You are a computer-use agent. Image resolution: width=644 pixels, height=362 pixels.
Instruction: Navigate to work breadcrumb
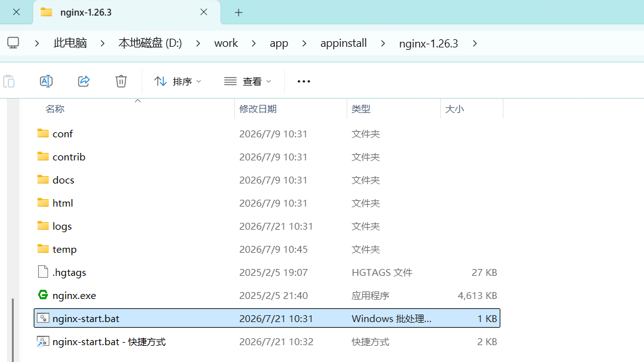click(x=226, y=43)
